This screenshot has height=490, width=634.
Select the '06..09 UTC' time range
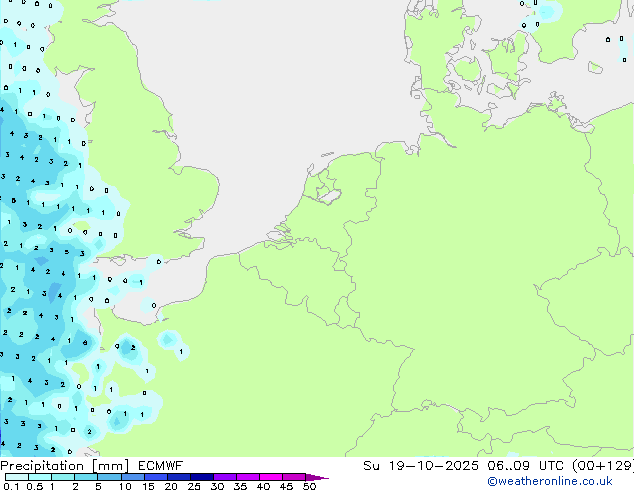coord(526,466)
